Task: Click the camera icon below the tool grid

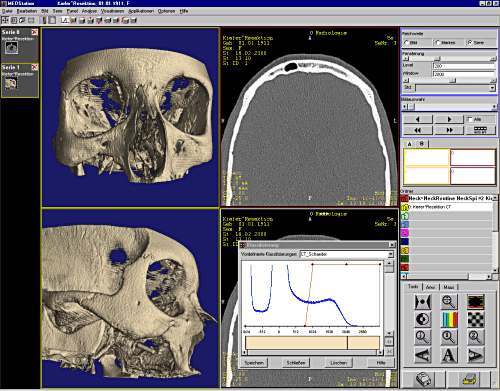Action: tap(424, 379)
